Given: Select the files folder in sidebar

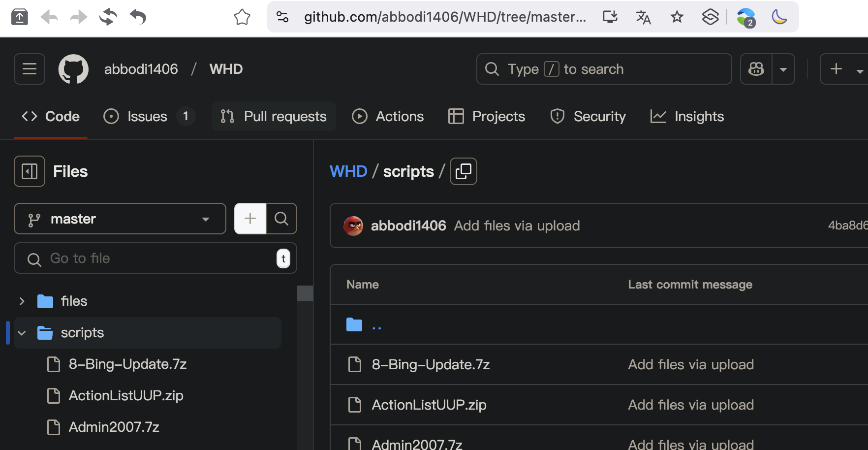Looking at the screenshot, I should pos(74,301).
